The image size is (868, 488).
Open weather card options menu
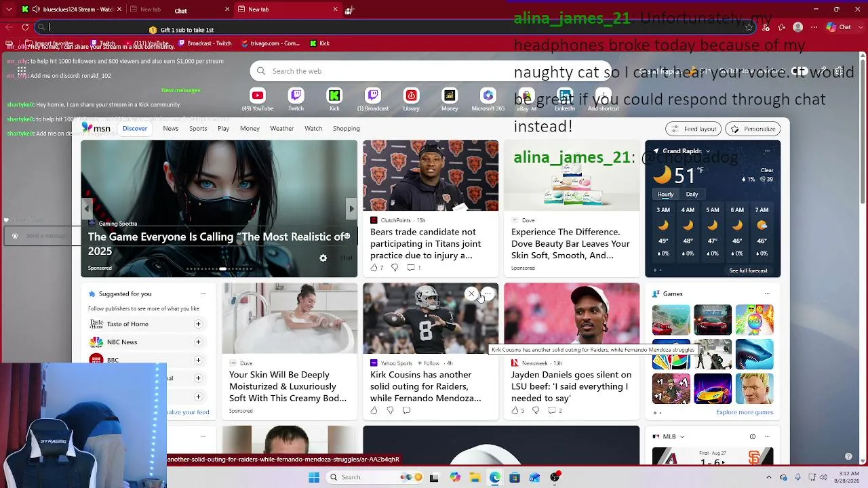(767, 151)
